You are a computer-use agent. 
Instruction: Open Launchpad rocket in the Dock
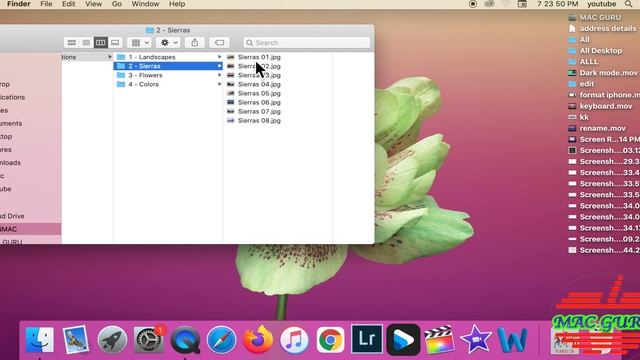coord(112,340)
